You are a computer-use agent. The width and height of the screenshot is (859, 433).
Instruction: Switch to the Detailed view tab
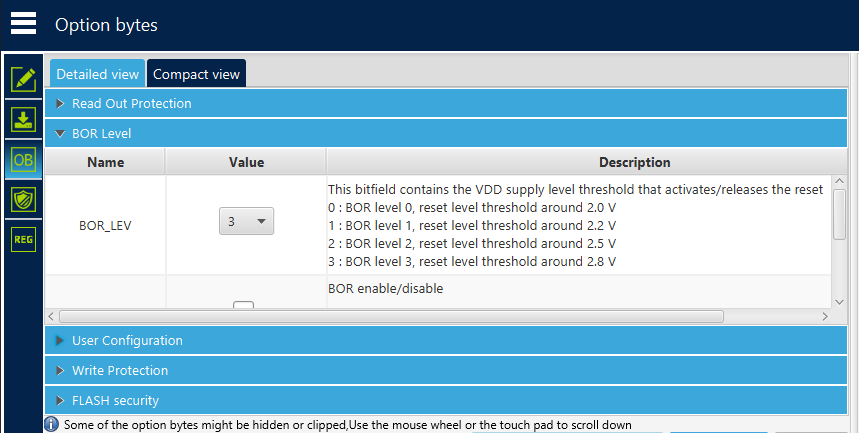tap(98, 74)
